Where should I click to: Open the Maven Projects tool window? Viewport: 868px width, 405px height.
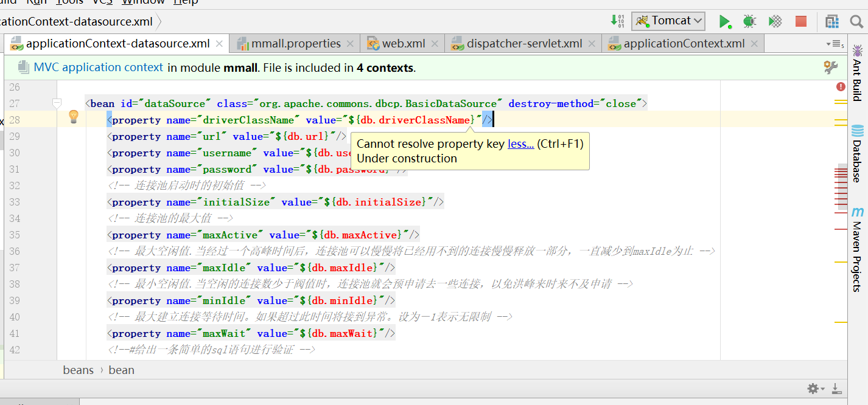857,249
